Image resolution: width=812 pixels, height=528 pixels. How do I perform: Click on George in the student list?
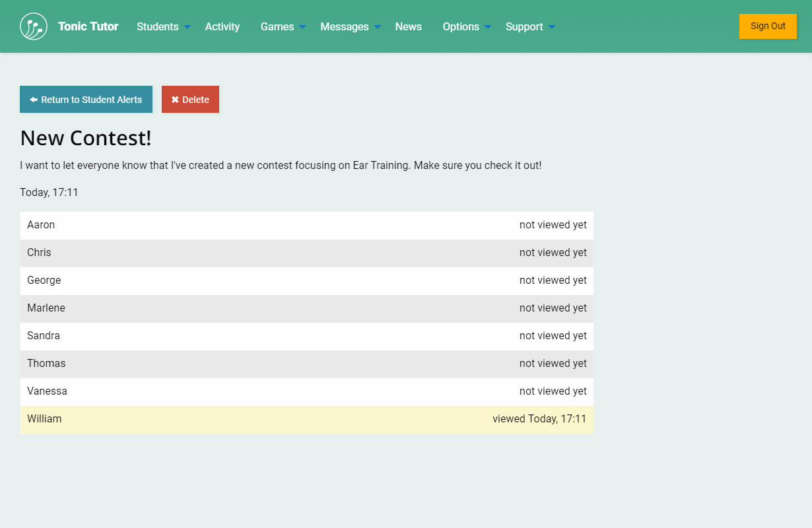[44, 280]
